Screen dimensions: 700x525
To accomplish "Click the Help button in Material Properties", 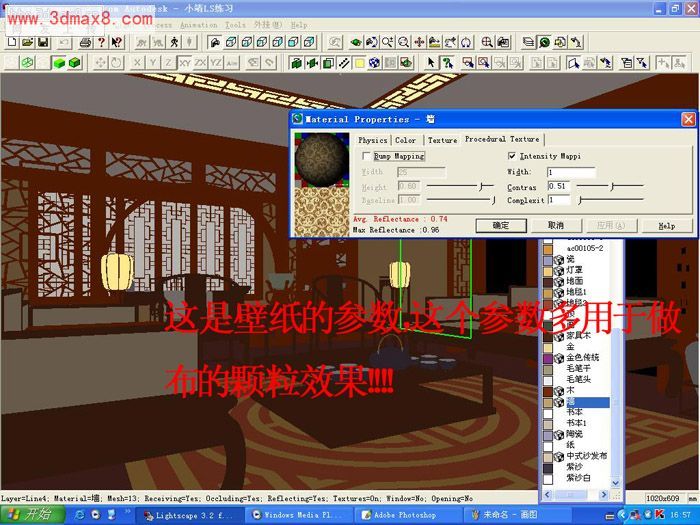I will point(666,226).
